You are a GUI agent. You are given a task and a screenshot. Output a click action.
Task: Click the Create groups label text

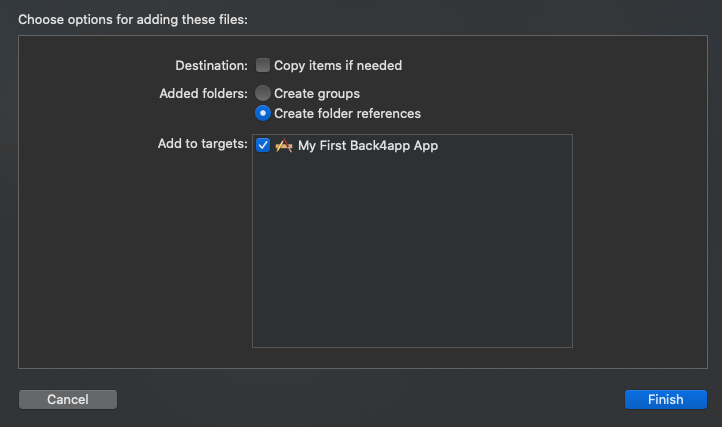click(317, 94)
